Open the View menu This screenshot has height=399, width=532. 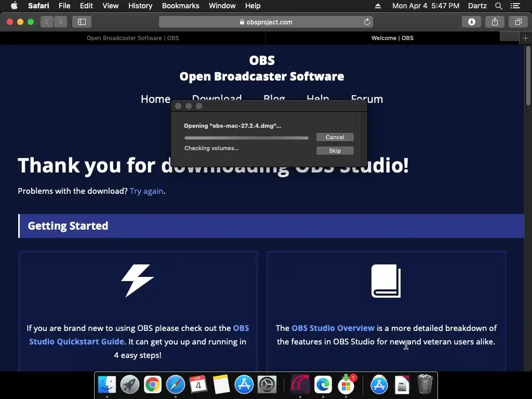click(111, 6)
